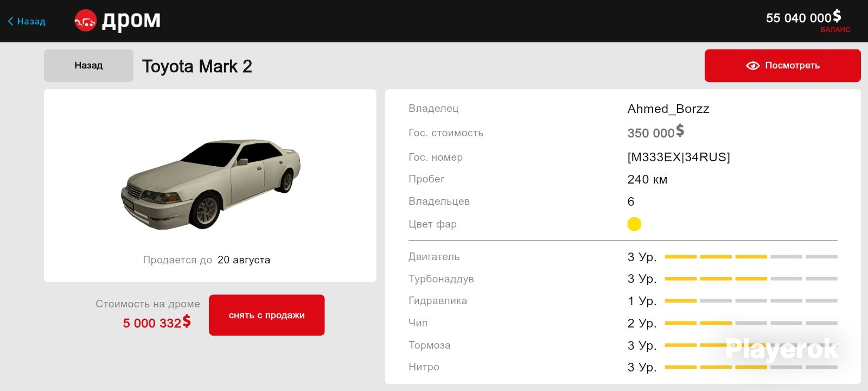Click the Тормоза 3 Ур. level text
Viewport: 868px width, 391px height.
(642, 345)
